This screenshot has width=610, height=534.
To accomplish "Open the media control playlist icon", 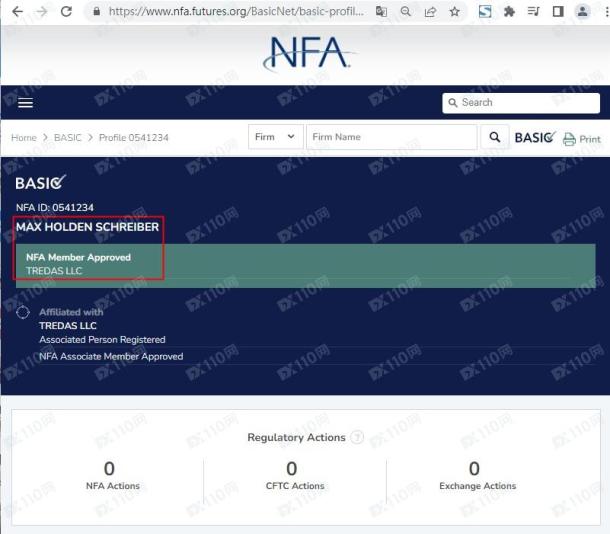I will [533, 11].
